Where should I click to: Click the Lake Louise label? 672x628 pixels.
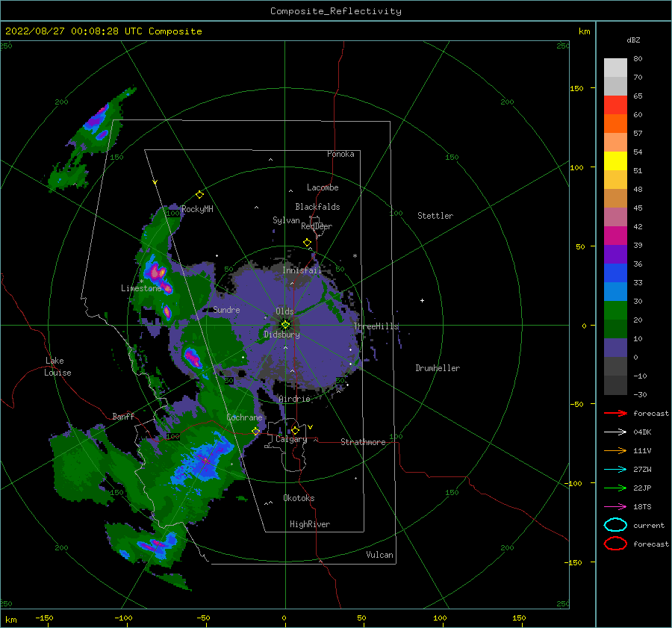pyautogui.click(x=57, y=367)
